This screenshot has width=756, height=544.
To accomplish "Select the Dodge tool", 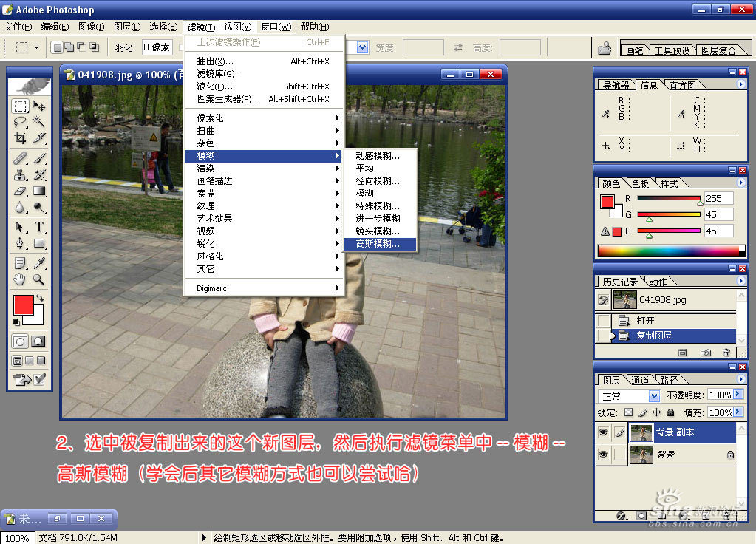I will click(x=39, y=208).
